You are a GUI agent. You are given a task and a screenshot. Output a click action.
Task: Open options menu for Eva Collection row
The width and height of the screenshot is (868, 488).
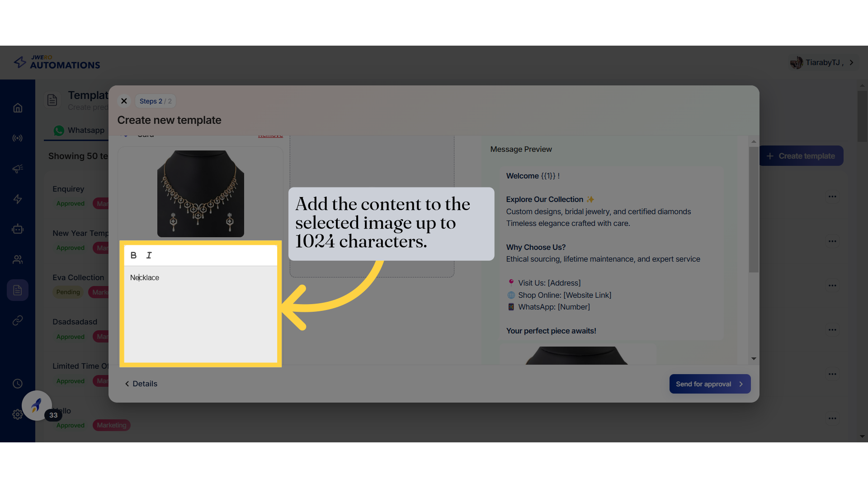tap(832, 285)
